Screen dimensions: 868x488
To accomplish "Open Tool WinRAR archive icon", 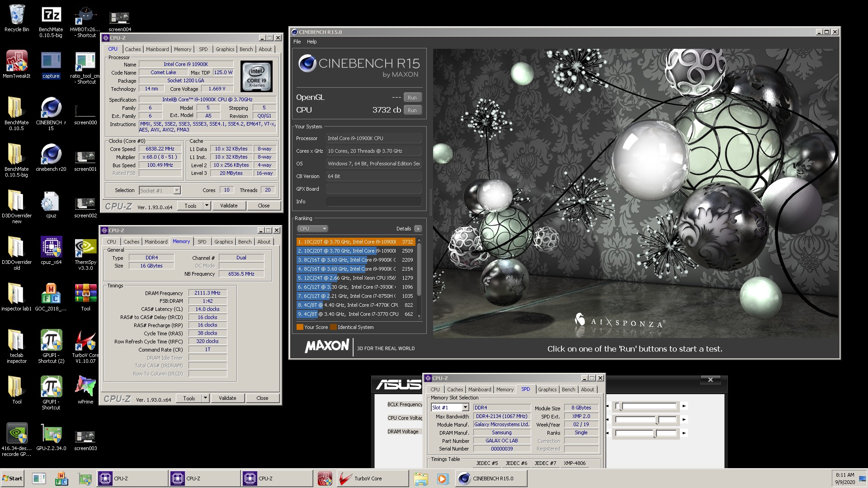I will click(x=85, y=297).
